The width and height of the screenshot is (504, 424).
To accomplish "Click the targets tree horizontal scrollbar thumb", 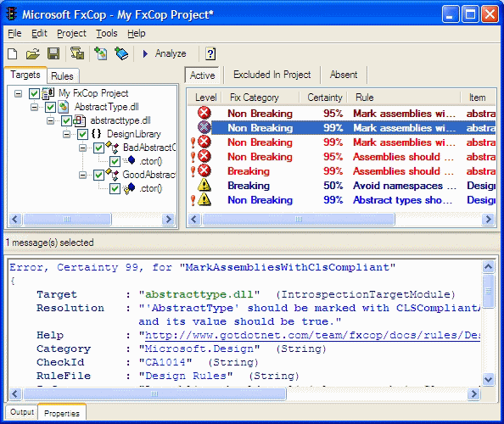I will 67,220.
